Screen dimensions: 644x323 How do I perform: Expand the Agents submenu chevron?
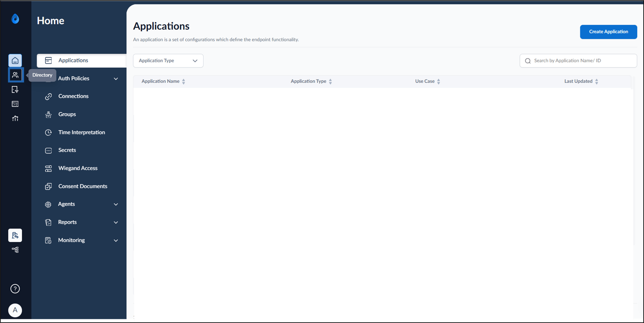pyautogui.click(x=116, y=204)
